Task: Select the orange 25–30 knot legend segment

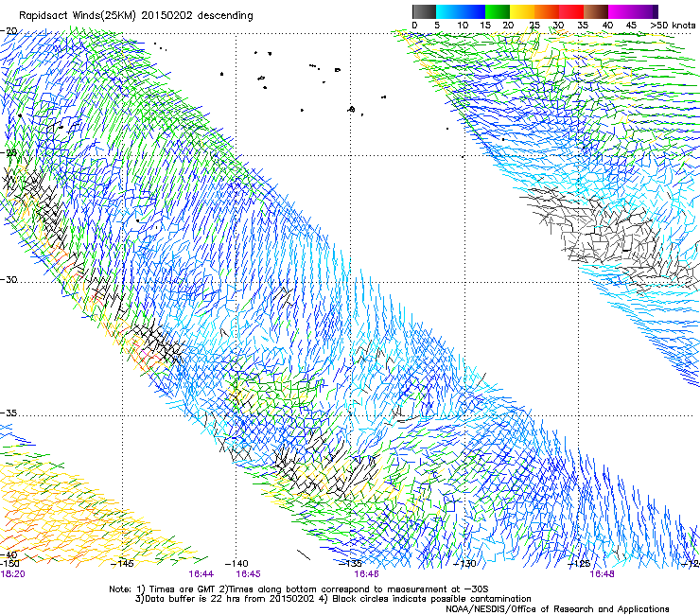Action: click(x=547, y=11)
